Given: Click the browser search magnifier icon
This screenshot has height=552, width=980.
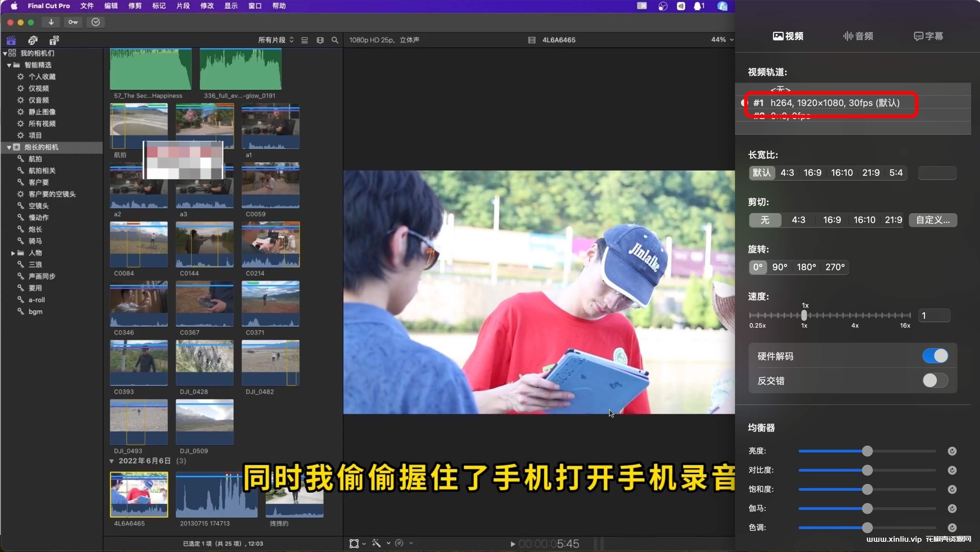Looking at the screenshot, I should (x=335, y=40).
